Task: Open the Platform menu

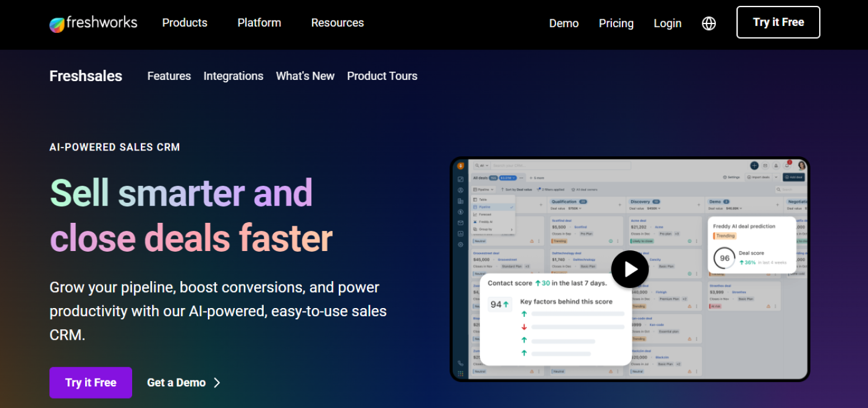Action: coord(259,23)
